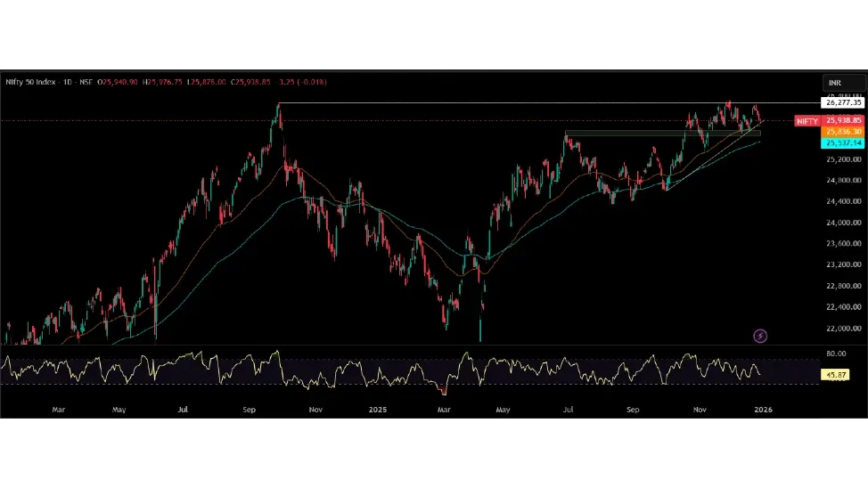Click the orange 25,836.30 moving average label

pyautogui.click(x=843, y=132)
